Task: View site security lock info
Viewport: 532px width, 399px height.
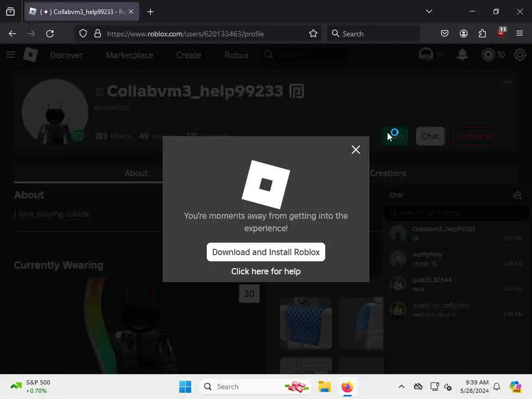Action: coord(98,34)
